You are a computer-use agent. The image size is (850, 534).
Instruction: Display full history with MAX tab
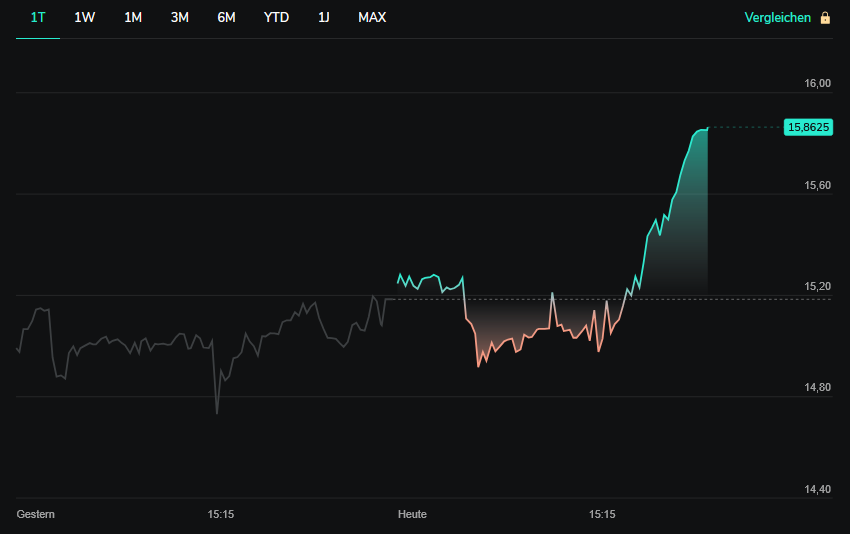372,18
